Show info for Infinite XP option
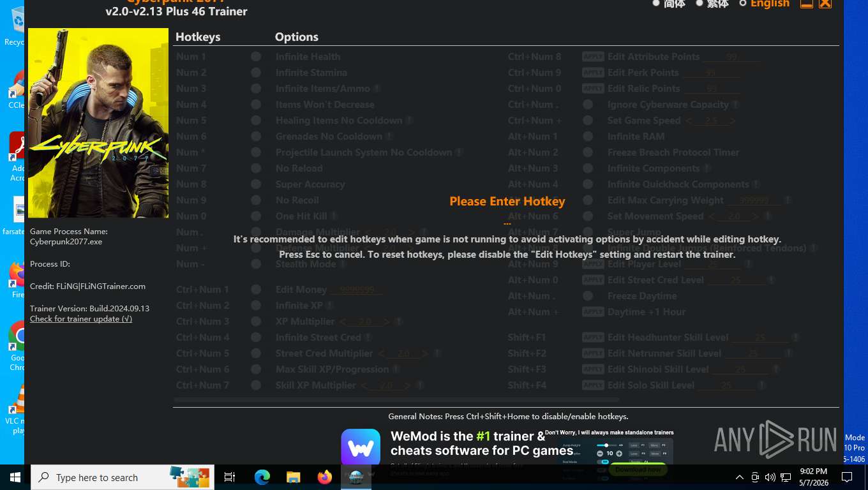Screen dimensions: 868x490 tap(329, 306)
